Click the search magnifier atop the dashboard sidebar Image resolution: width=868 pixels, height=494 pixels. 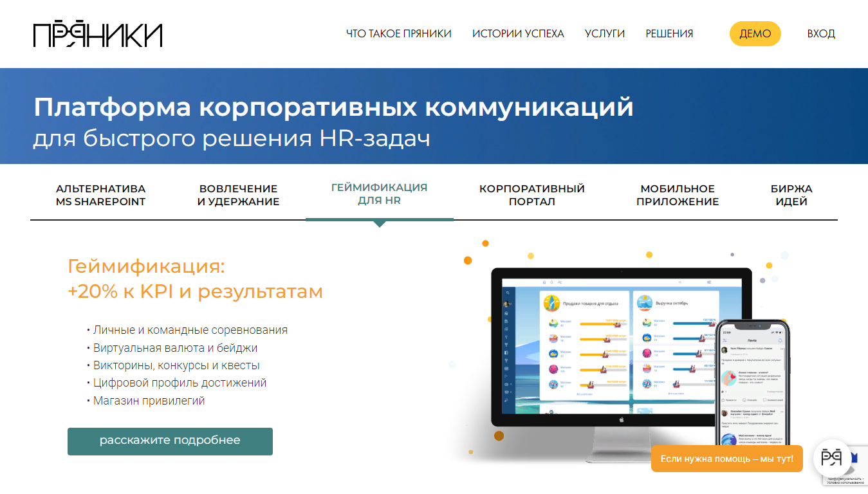click(x=508, y=293)
